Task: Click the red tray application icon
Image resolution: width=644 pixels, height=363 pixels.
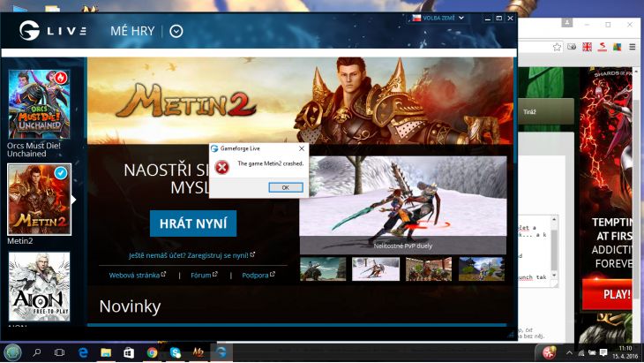Action: [x=549, y=352]
